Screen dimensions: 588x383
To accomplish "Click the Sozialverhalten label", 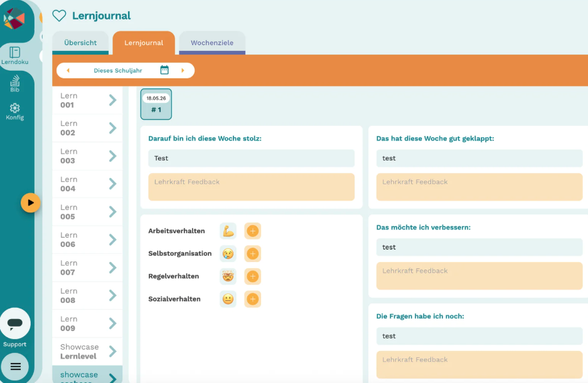I will pos(174,299).
